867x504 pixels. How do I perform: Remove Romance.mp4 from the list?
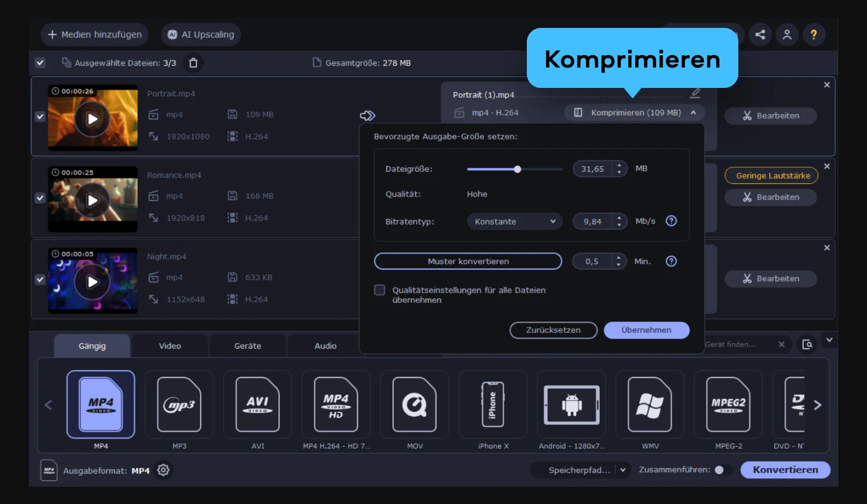click(x=827, y=166)
